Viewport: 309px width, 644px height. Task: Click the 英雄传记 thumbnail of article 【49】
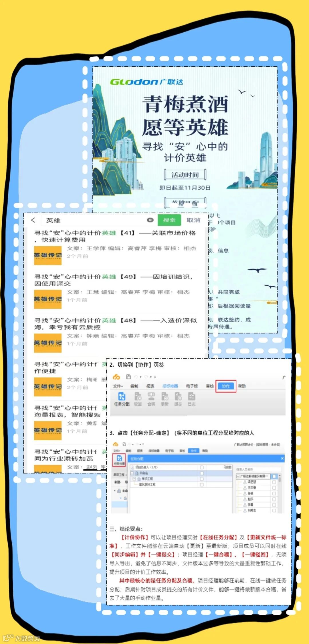[x=48, y=299]
